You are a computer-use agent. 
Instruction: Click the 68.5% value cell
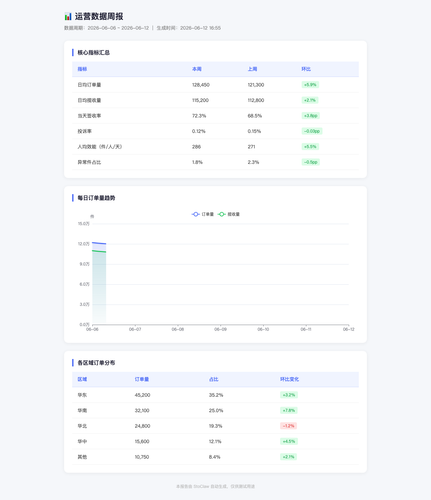tap(255, 116)
